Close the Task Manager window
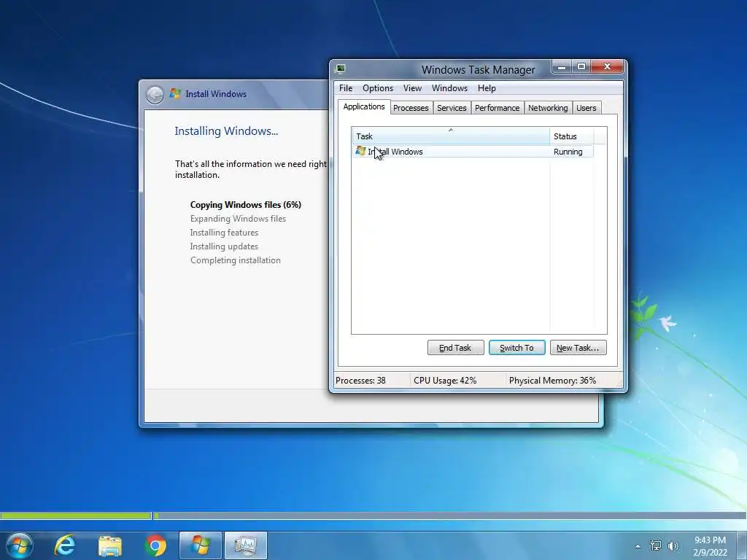This screenshot has height=560, width=747. click(x=606, y=66)
